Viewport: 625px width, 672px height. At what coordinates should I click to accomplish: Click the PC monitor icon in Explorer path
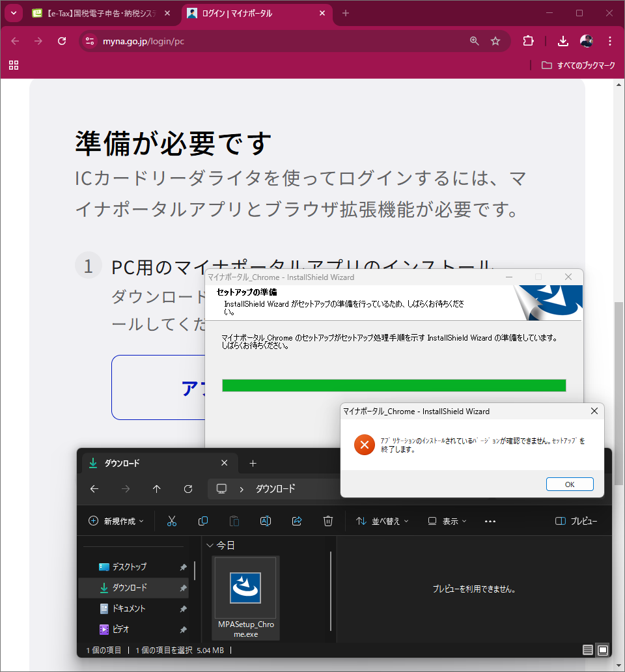(x=221, y=489)
